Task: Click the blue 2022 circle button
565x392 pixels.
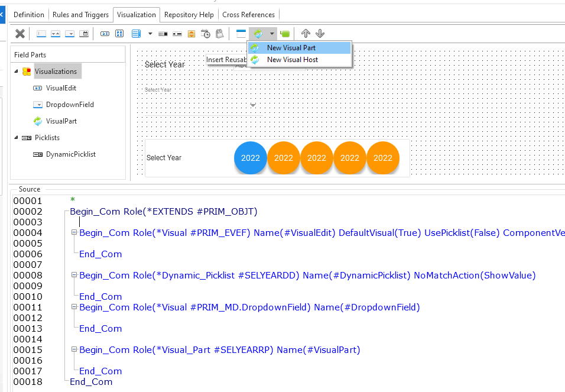Action: pyautogui.click(x=251, y=158)
